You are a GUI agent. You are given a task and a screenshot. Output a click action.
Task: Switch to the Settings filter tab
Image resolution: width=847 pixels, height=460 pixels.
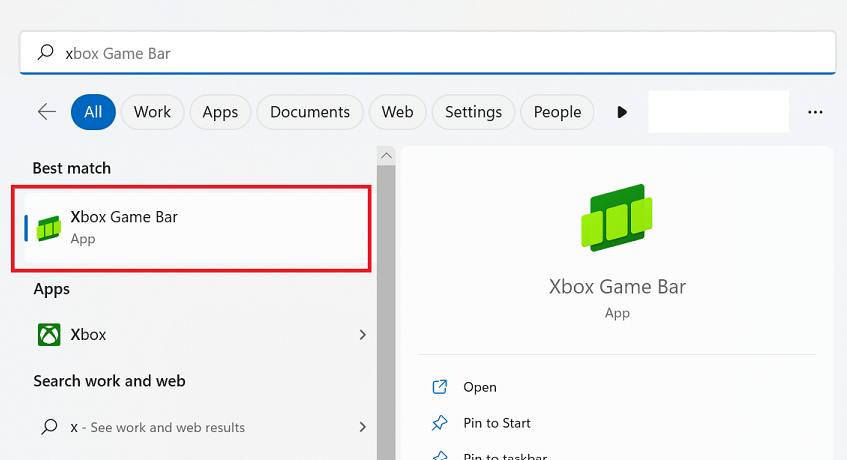pyautogui.click(x=473, y=112)
